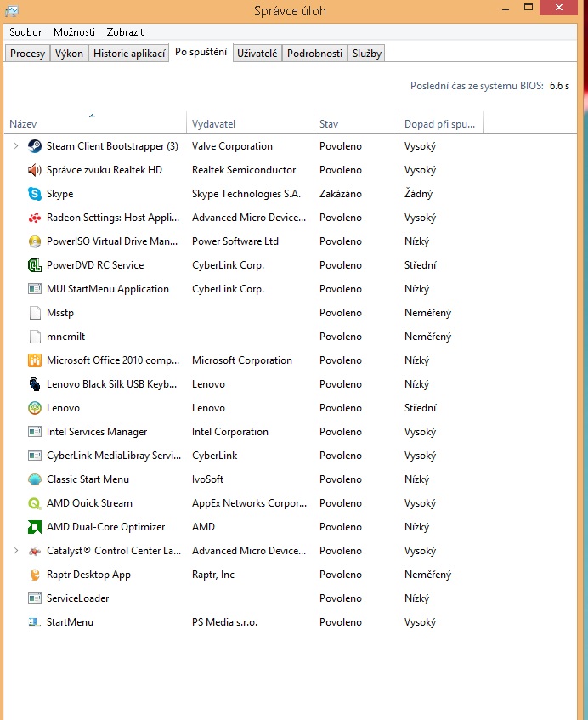This screenshot has width=588, height=720.
Task: Click the Catalyst Control Center icon
Action: coord(35,551)
